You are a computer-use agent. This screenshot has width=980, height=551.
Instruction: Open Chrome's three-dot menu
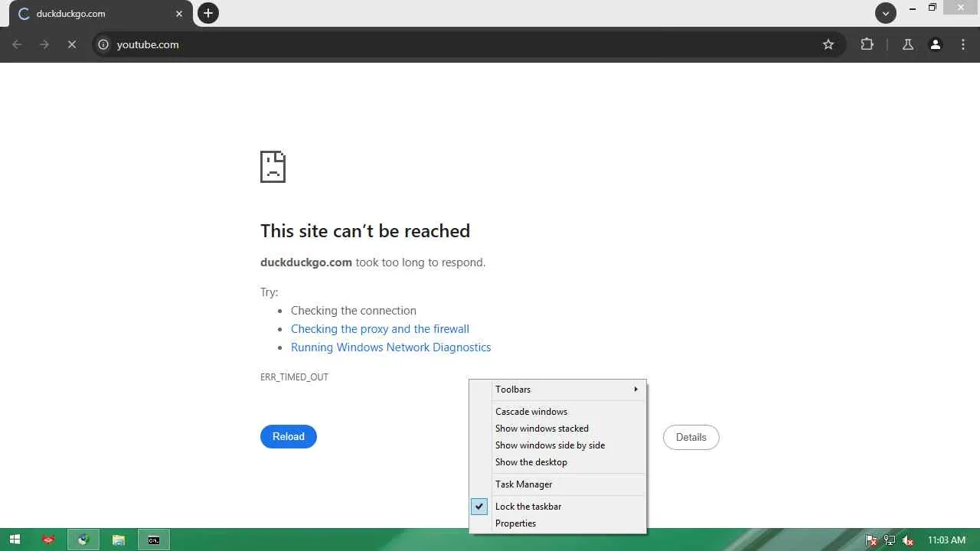coord(963,44)
